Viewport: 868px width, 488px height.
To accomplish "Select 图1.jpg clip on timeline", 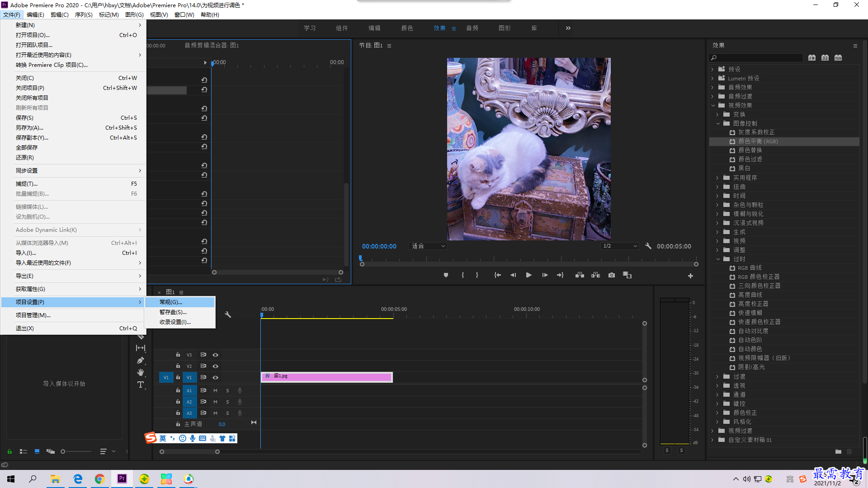I will point(326,377).
